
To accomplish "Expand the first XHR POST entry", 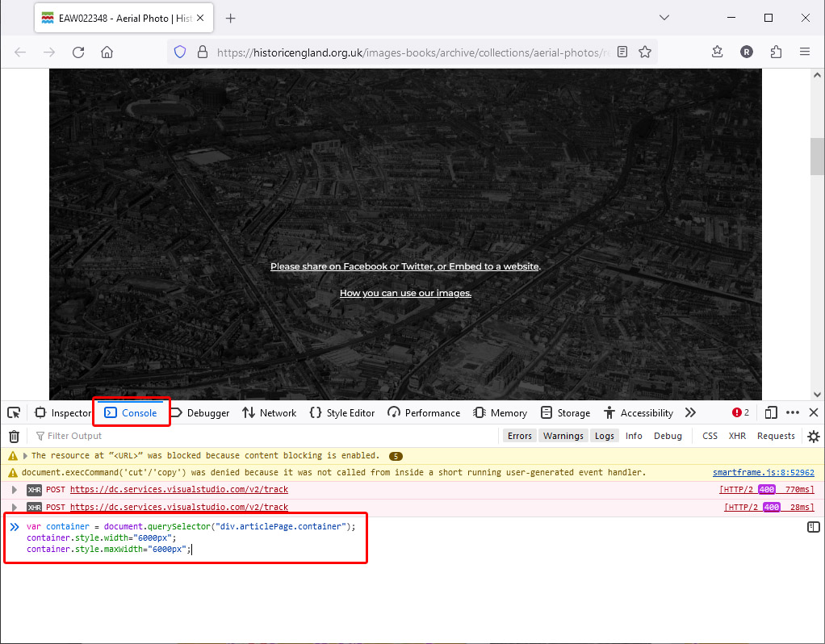I will click(x=15, y=490).
